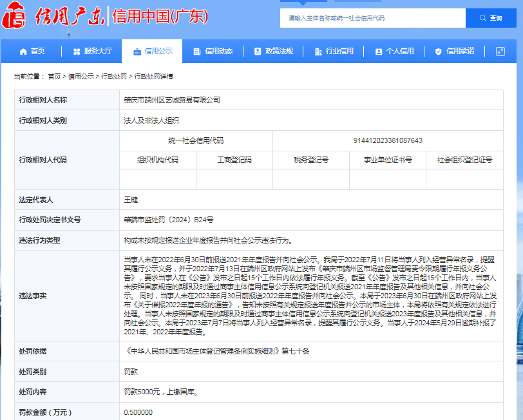The width and height of the screenshot is (523, 420).
Task: Select company name 肇庆市端州区艺诚贸易有限公司
Action: point(172,100)
